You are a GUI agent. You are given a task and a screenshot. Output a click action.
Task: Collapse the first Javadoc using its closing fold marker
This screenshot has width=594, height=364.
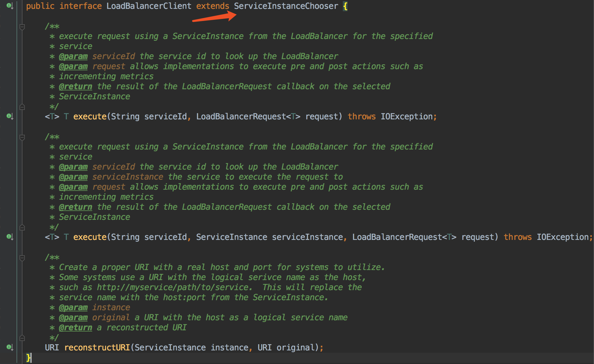coord(22,107)
